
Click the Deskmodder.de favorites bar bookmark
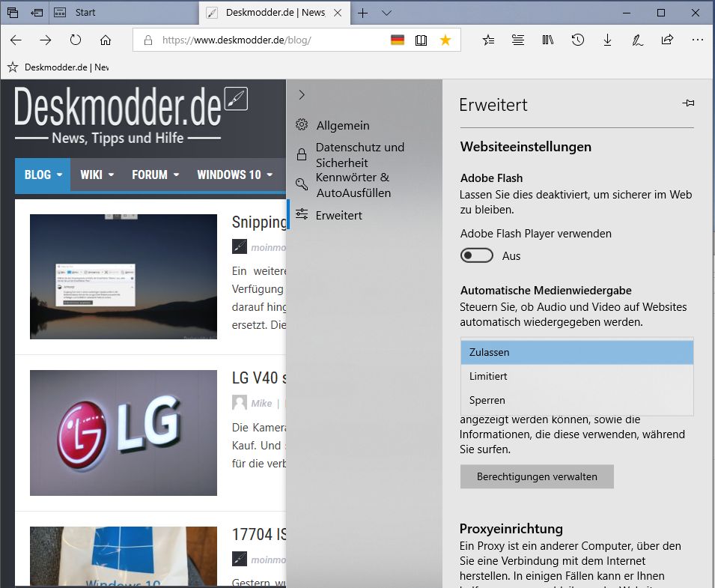(58, 67)
